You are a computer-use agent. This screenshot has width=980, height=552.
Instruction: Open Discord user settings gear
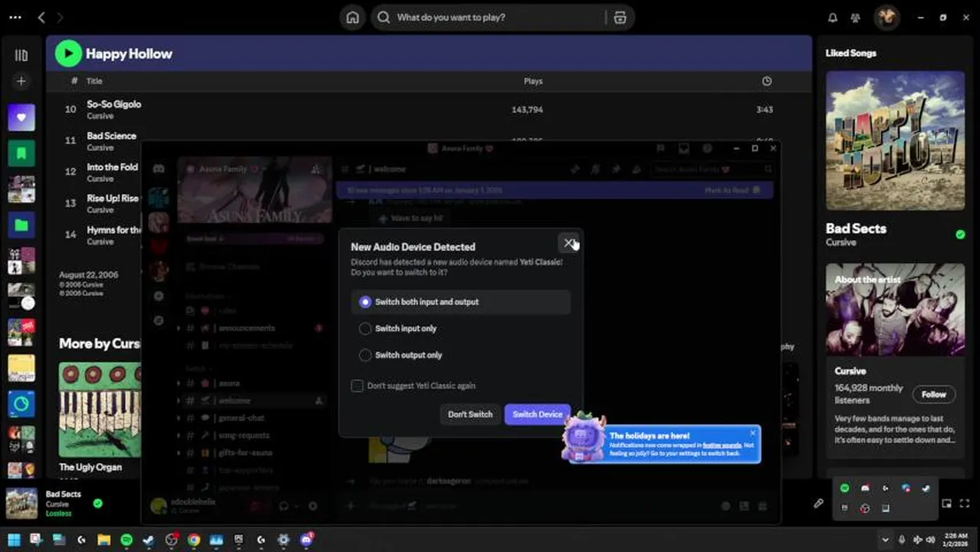(x=312, y=506)
